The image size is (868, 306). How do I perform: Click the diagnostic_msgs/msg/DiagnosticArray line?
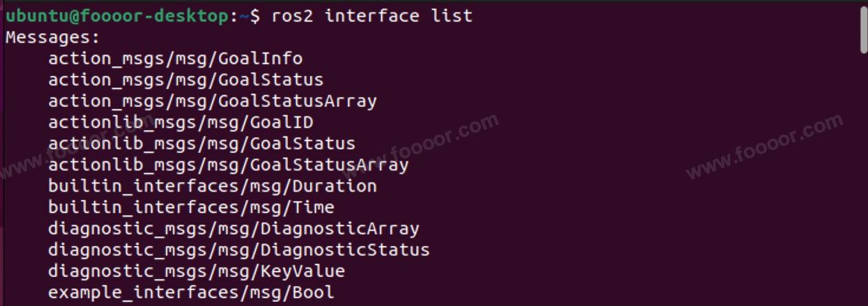[x=234, y=229]
